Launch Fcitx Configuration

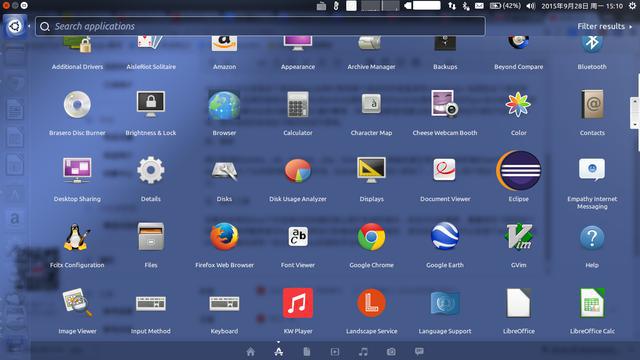pyautogui.click(x=77, y=237)
